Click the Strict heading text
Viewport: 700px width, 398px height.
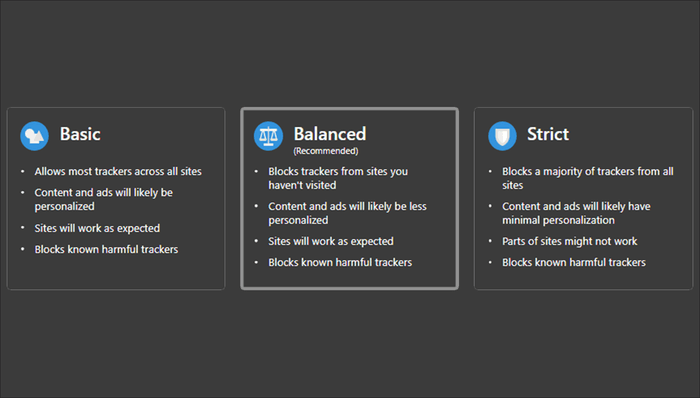(548, 134)
